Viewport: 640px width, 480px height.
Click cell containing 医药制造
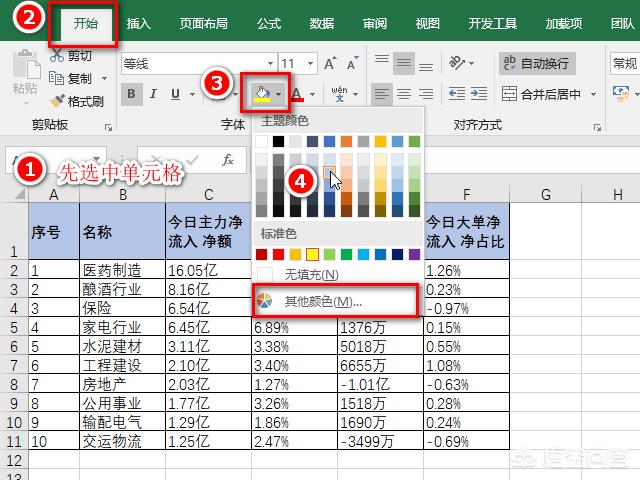[x=122, y=269]
